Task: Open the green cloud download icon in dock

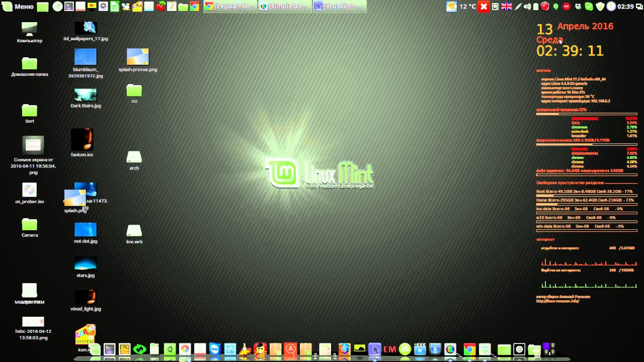Action: 405,349
